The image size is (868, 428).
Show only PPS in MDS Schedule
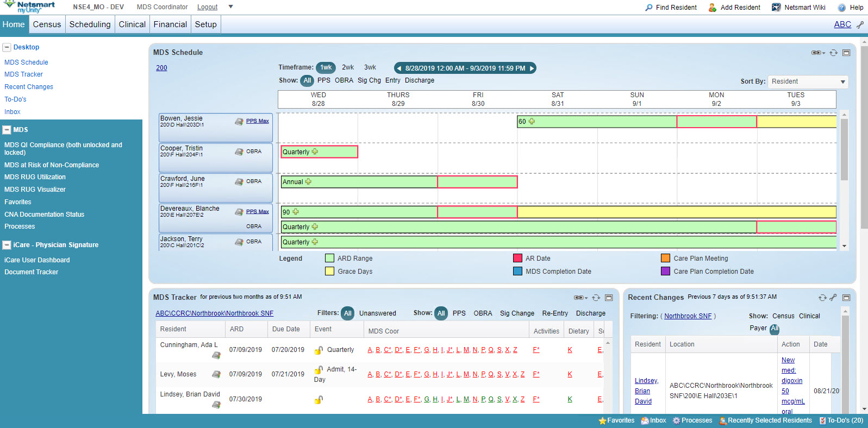(x=323, y=80)
